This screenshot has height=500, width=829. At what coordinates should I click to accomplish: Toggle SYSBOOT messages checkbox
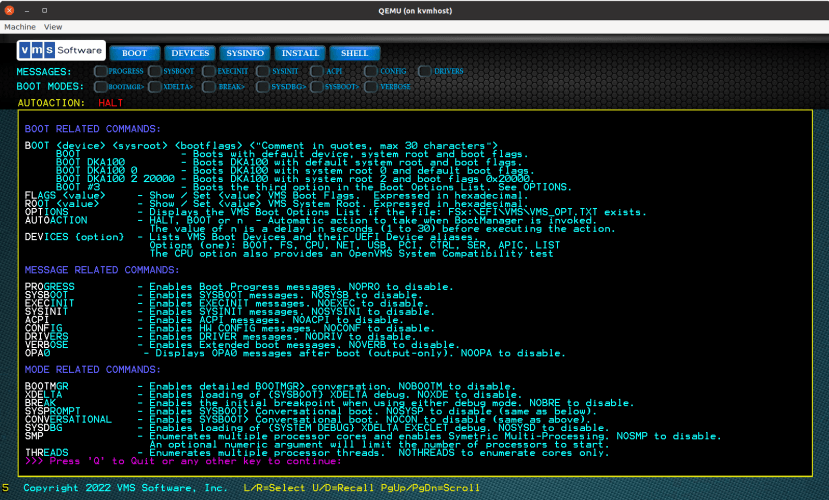click(x=155, y=71)
